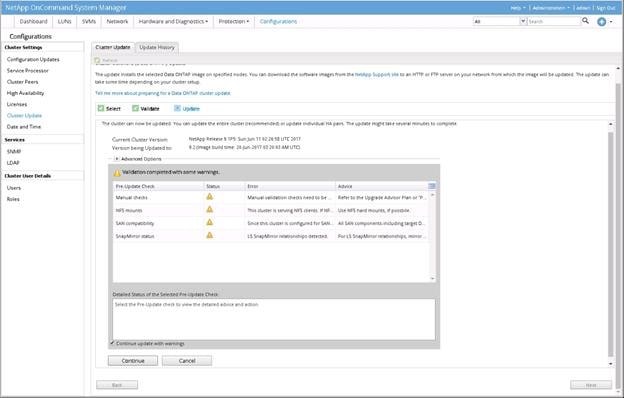Select the Manual checks row
The image size is (624, 398).
pyautogui.click(x=271, y=197)
